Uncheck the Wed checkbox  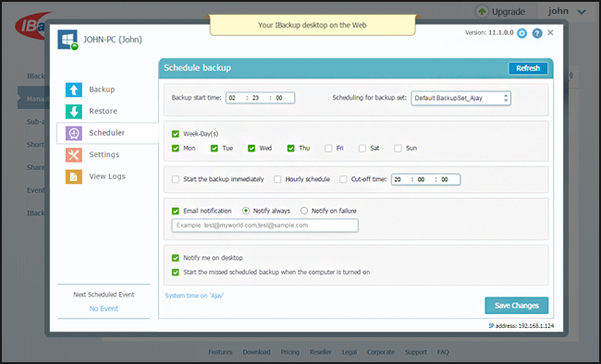[x=251, y=149]
